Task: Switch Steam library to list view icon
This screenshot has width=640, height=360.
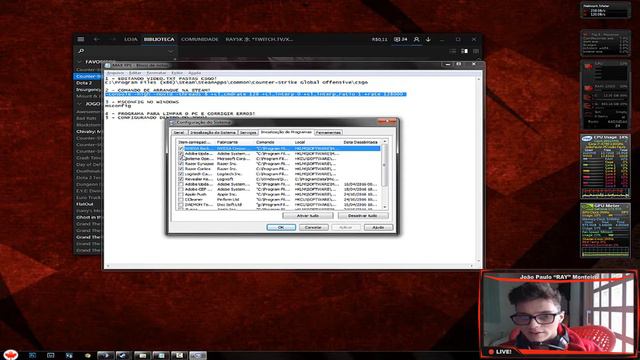Action: [453, 51]
